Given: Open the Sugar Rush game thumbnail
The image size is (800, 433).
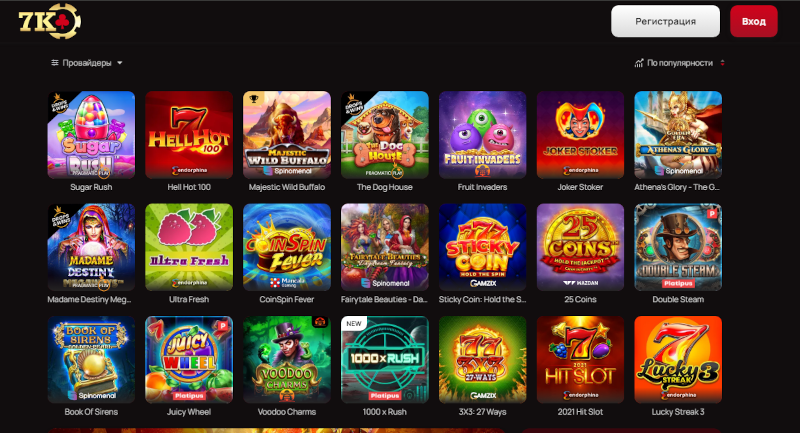Looking at the screenshot, I should pyautogui.click(x=91, y=135).
